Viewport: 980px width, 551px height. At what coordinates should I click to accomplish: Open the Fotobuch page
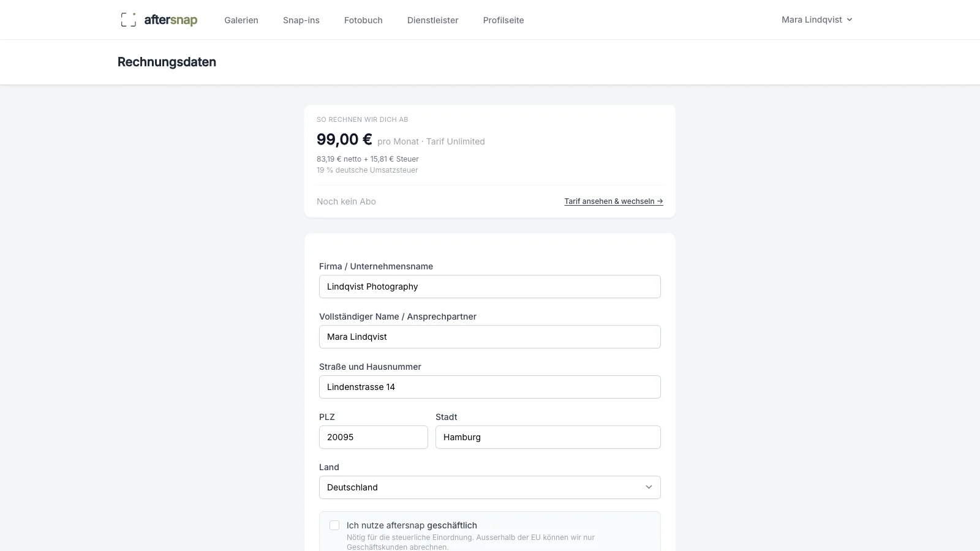[363, 20]
